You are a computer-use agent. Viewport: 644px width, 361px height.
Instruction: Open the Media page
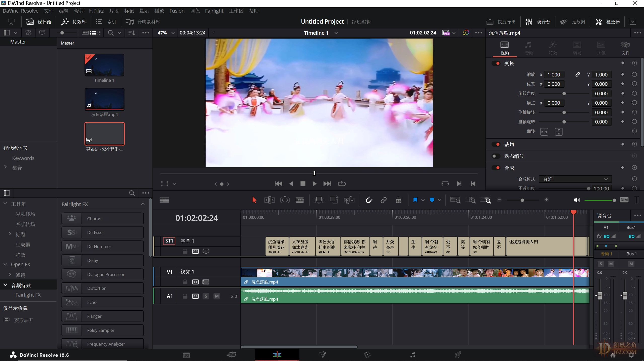coord(186,355)
